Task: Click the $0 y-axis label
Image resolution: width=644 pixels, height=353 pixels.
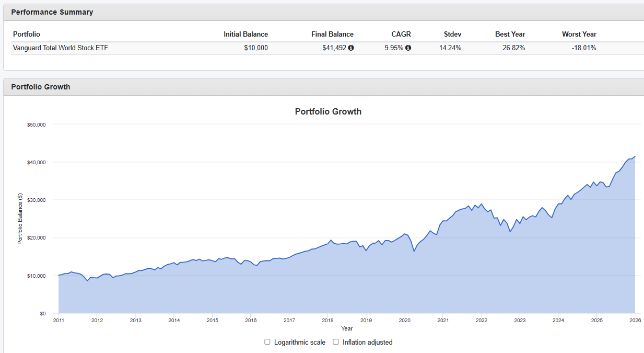Action: click(42, 313)
